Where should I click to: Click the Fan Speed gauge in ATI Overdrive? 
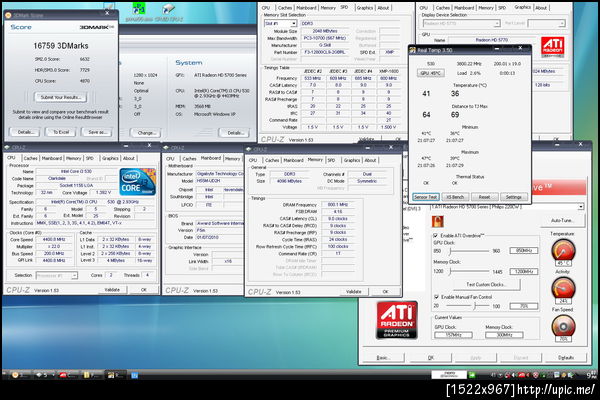[563, 326]
